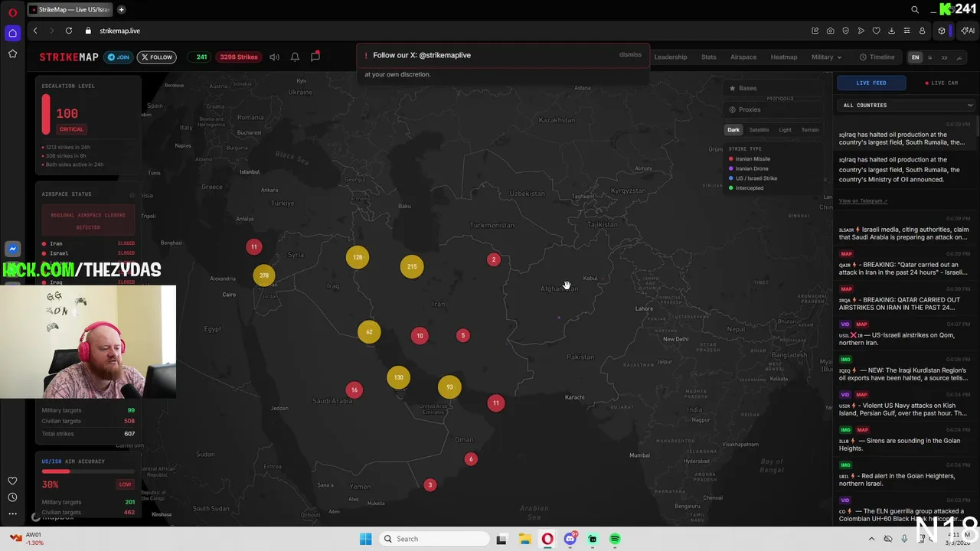
Task: Click the Opera logo menu icon
Action: click(12, 11)
